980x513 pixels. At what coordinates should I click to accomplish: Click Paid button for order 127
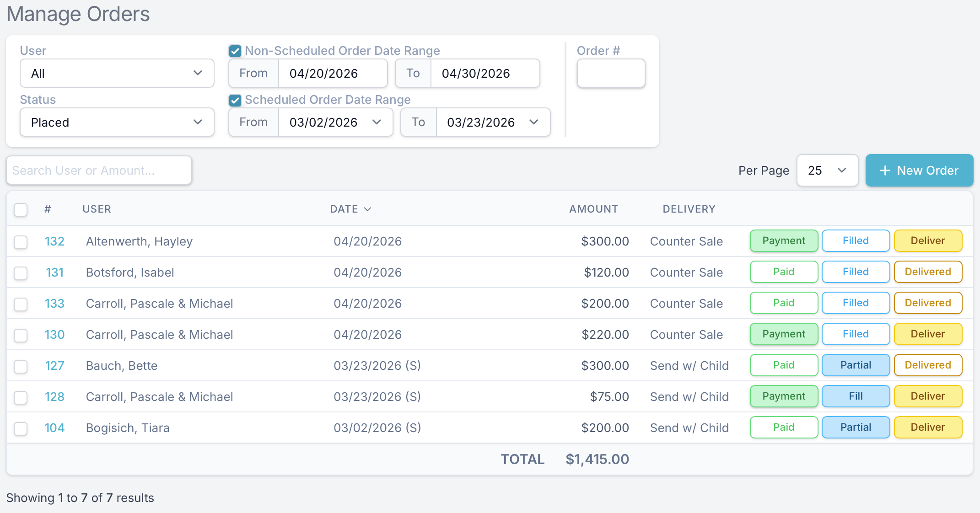tap(784, 365)
